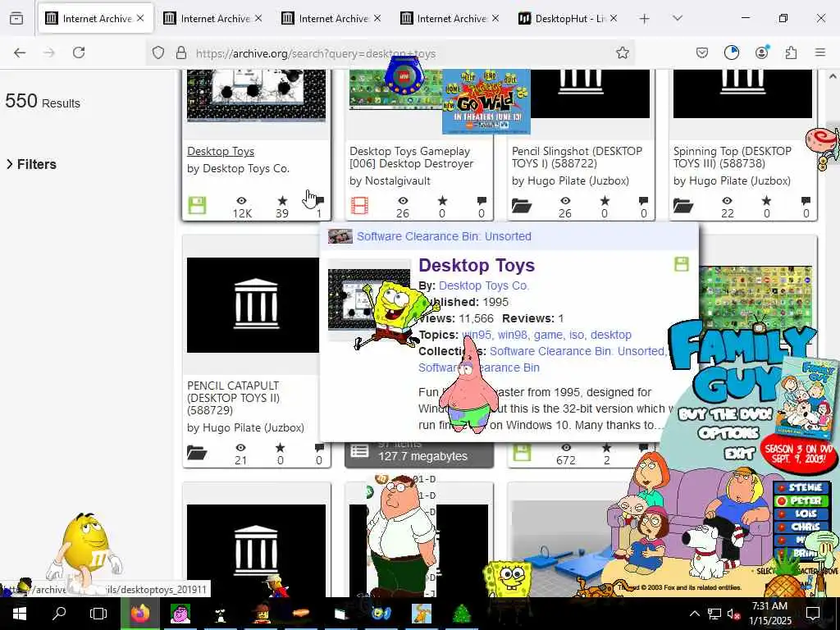Open the Firefox hamburger application menu
This screenshot has height=630, width=840.
pyautogui.click(x=820, y=52)
